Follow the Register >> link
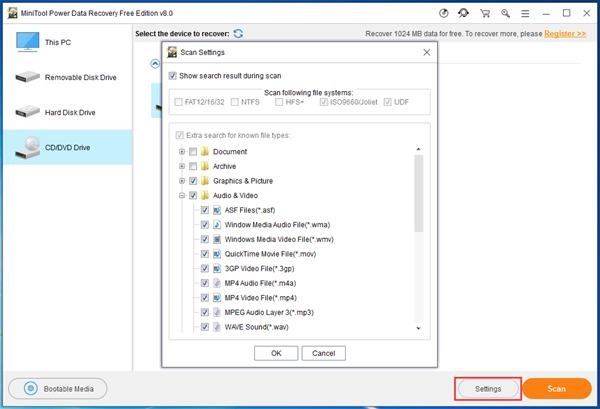 (565, 34)
